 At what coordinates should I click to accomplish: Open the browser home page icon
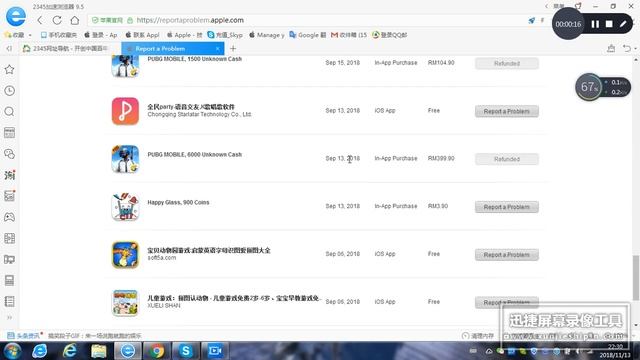(75, 20)
